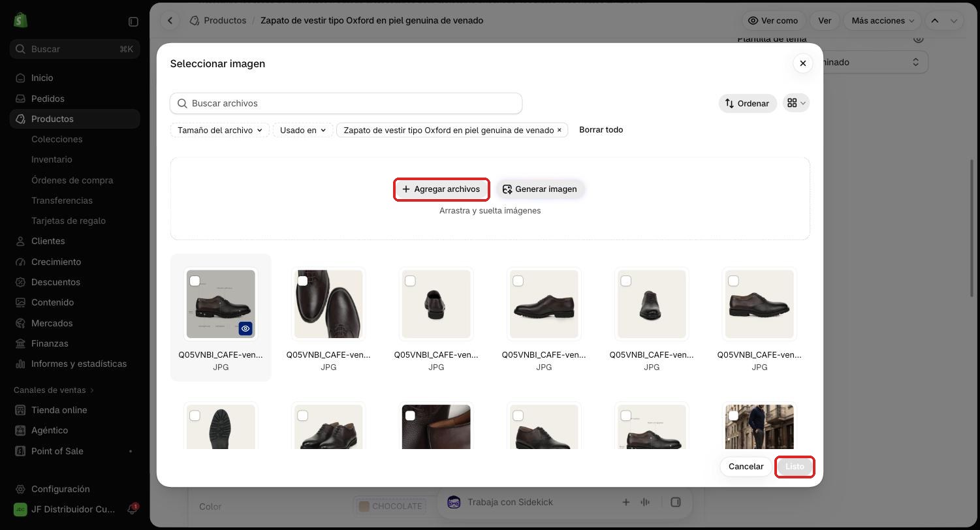Click the Informes y estadísticas chart icon

pyautogui.click(x=20, y=364)
